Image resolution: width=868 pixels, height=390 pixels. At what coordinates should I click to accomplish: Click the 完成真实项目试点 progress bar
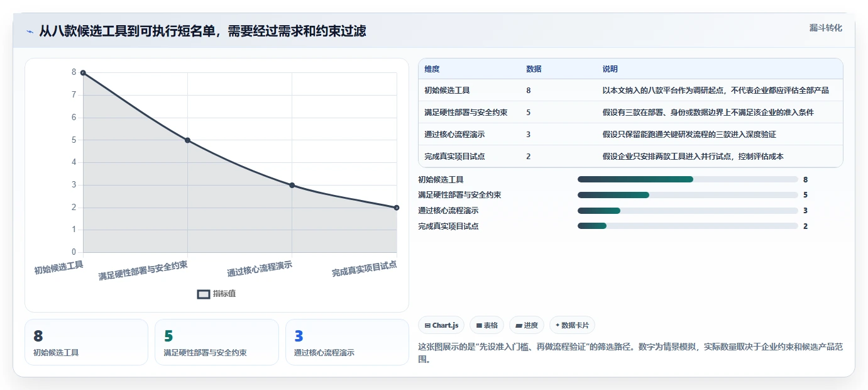[x=688, y=226]
